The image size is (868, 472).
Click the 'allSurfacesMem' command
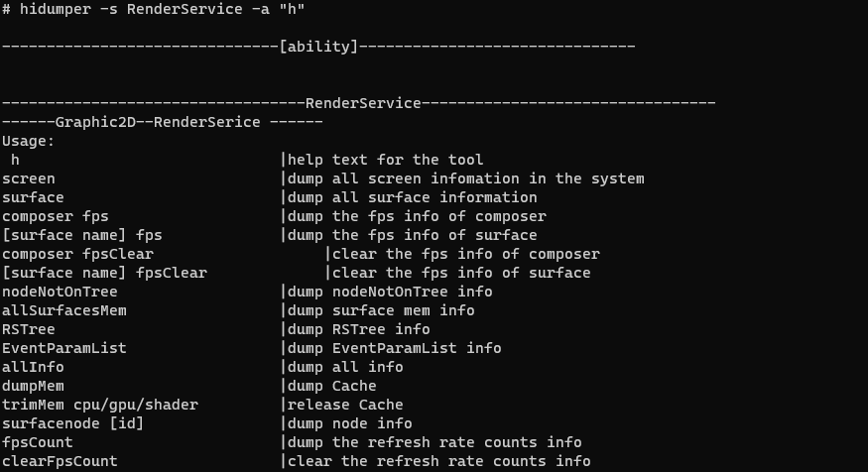coord(64,310)
